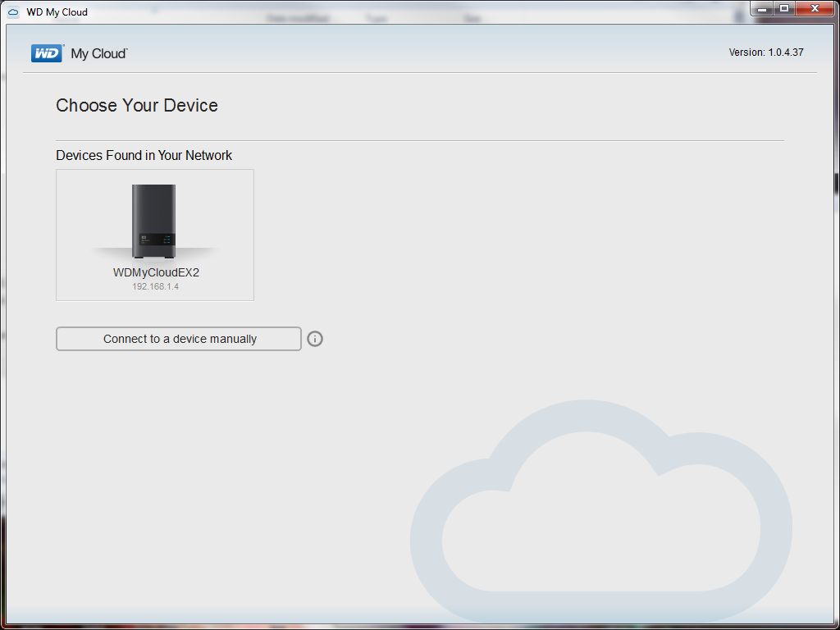Click the WDMyCloudEX2 device name label

click(156, 272)
